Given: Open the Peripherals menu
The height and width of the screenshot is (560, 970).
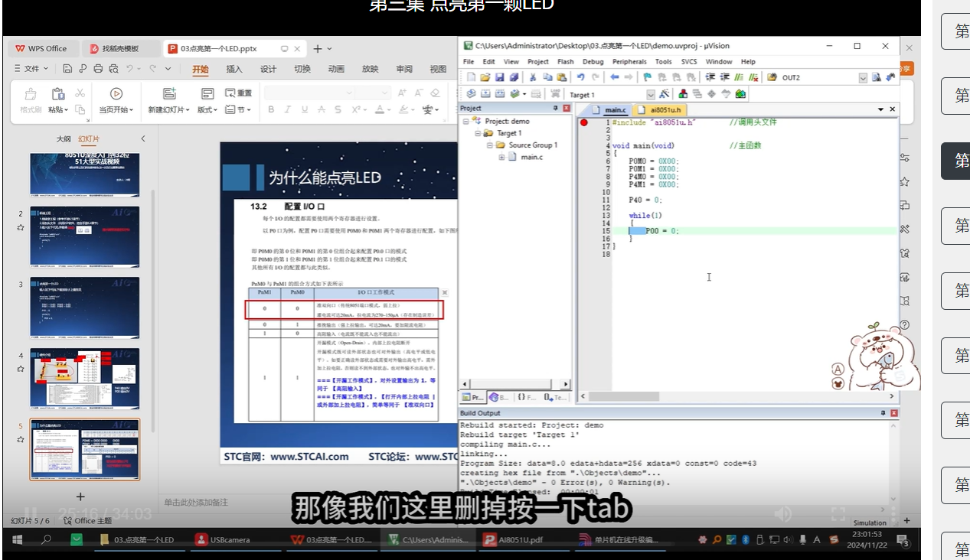Looking at the screenshot, I should 629,61.
